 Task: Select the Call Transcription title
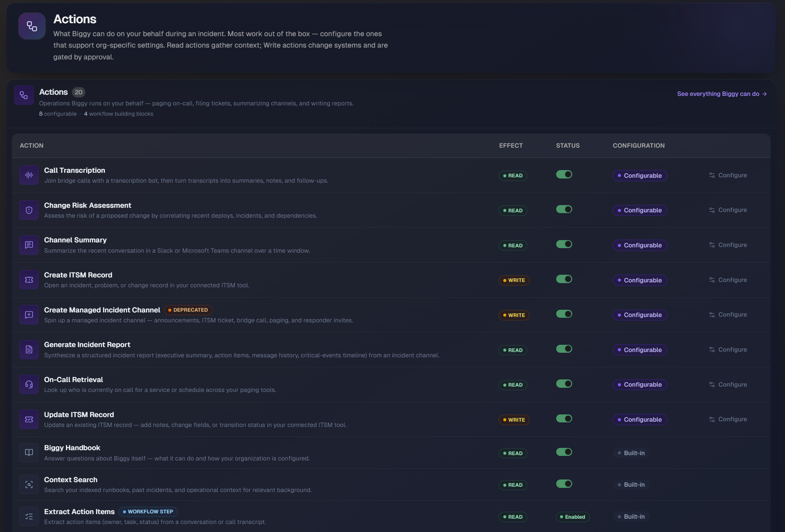click(75, 170)
